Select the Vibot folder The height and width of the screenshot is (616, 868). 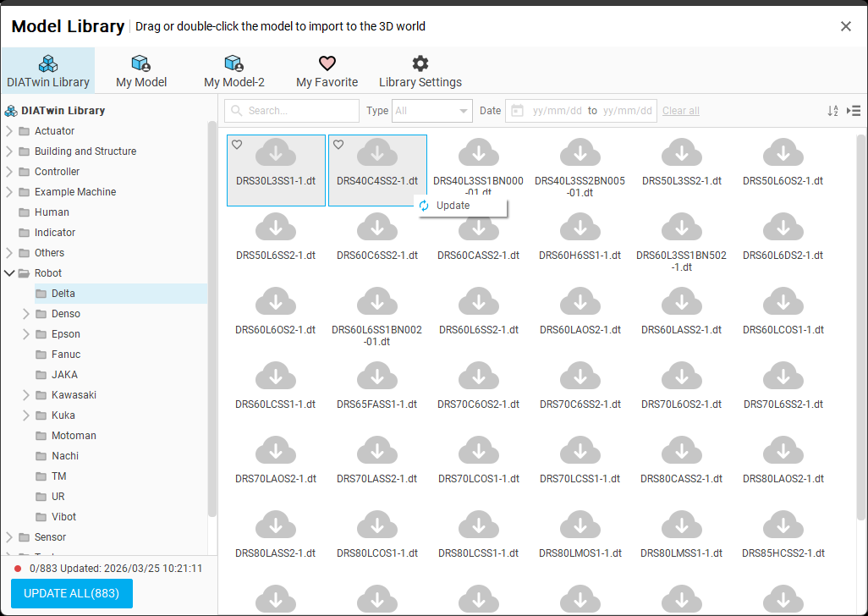[63, 517]
